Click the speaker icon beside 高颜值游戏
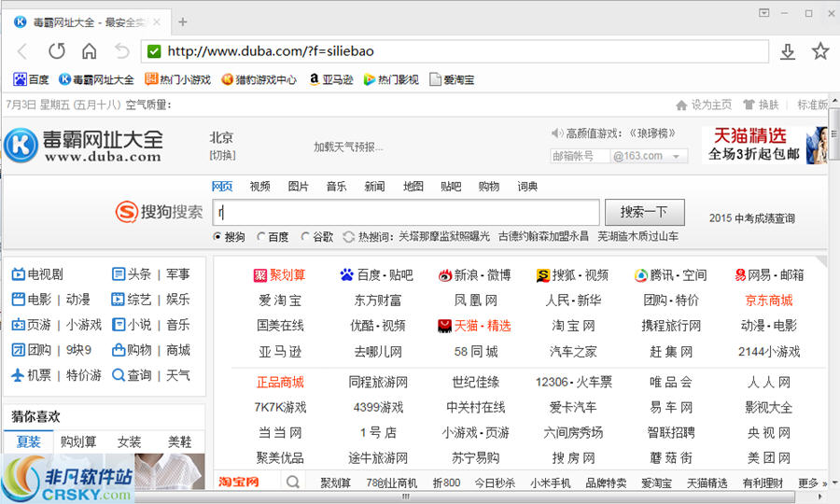This screenshot has width=840, height=504. [x=557, y=133]
